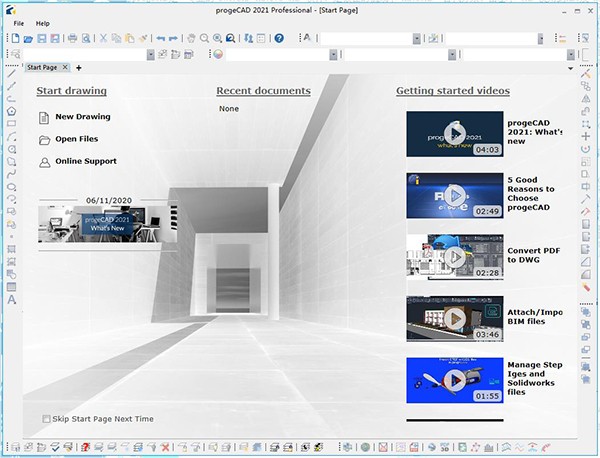
Task: Click the New Drawing link
Action: pos(83,117)
